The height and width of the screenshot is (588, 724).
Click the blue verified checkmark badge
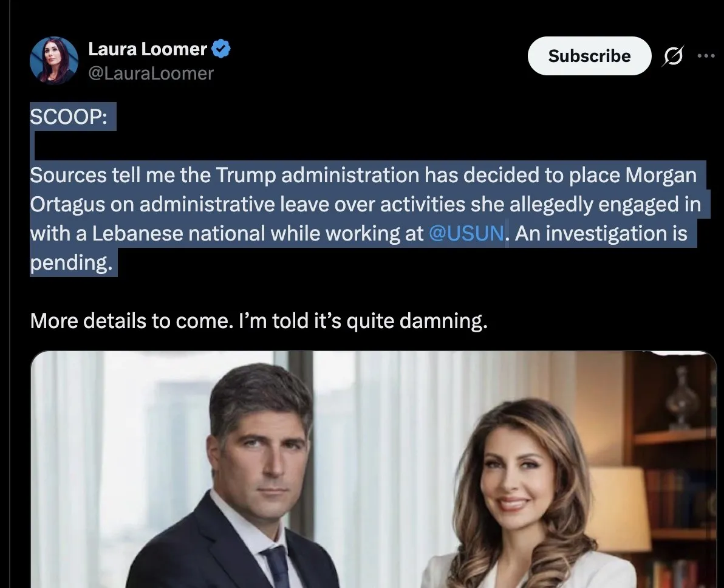tap(221, 49)
